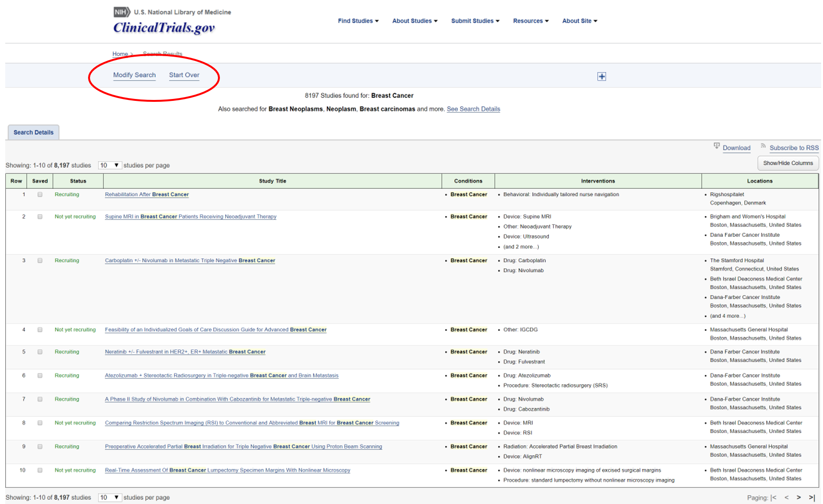Image resolution: width=823 pixels, height=504 pixels.
Task: Go to previous page paging arrow
Action: [x=786, y=497]
